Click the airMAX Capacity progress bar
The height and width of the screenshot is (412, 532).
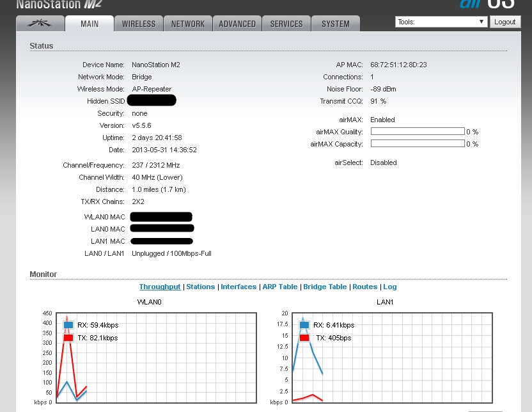[x=418, y=143]
